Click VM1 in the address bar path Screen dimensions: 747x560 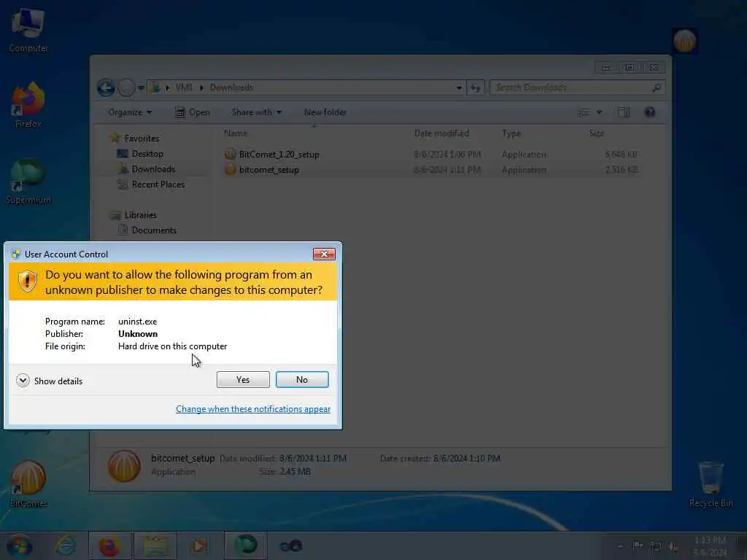184,87
